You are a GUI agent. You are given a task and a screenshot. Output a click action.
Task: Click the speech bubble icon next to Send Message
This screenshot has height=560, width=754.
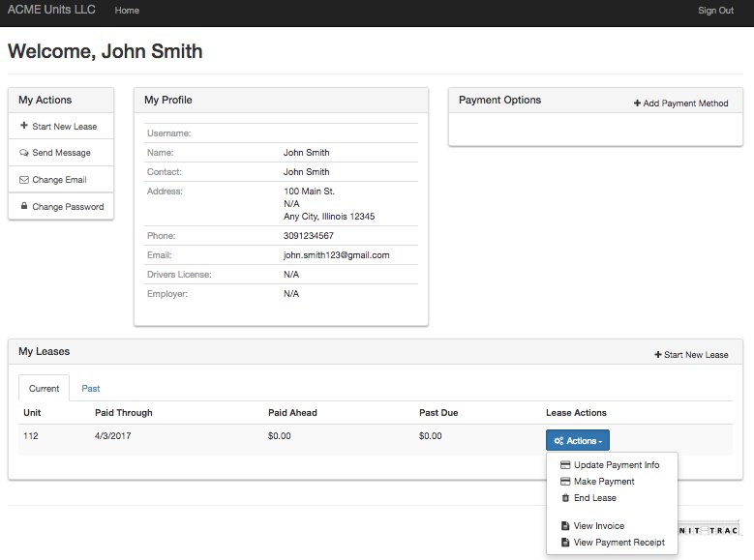pyautogui.click(x=23, y=153)
